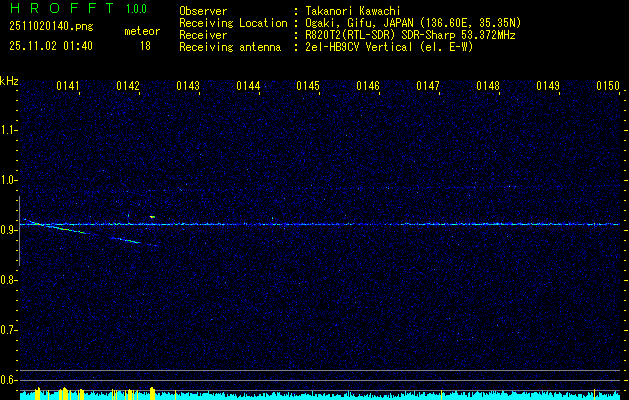Select the observer name Takanori Kawachi
The image size is (629, 400).
(350, 11)
